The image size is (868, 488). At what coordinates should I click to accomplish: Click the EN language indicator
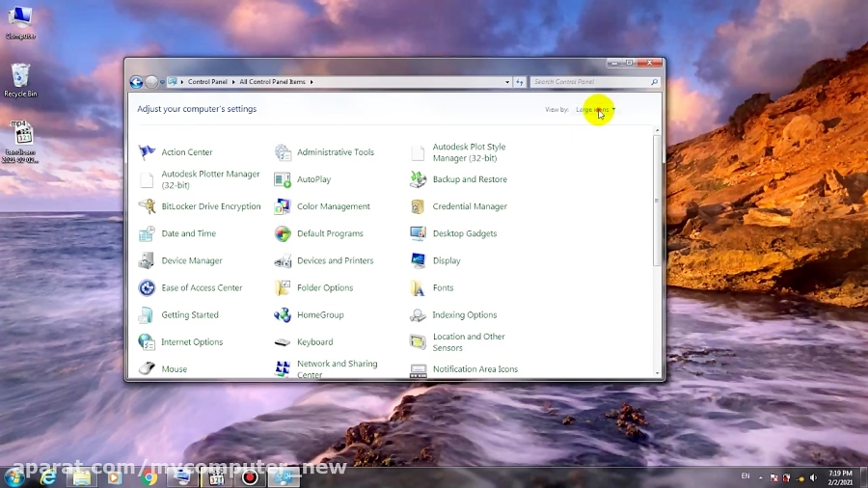tap(746, 475)
